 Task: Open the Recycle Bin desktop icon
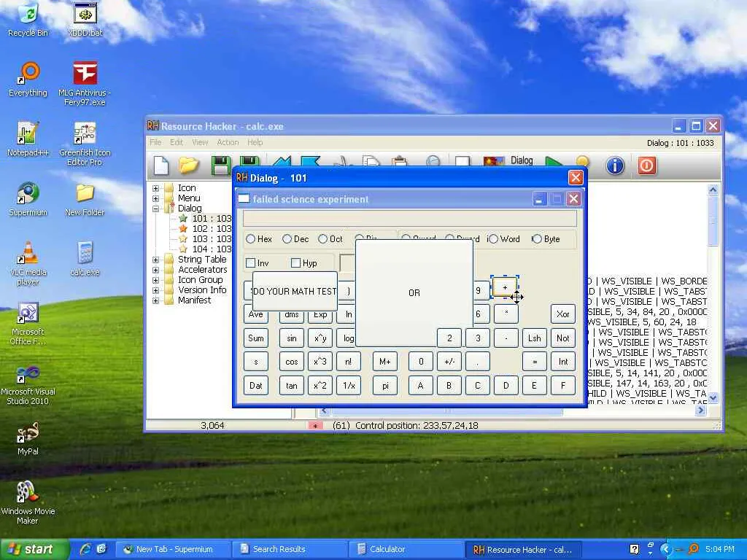tap(28, 20)
